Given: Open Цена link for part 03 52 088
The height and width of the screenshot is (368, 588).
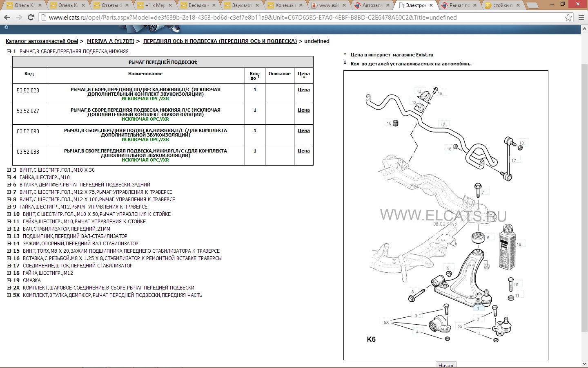Looking at the screenshot, I should pyautogui.click(x=304, y=151).
